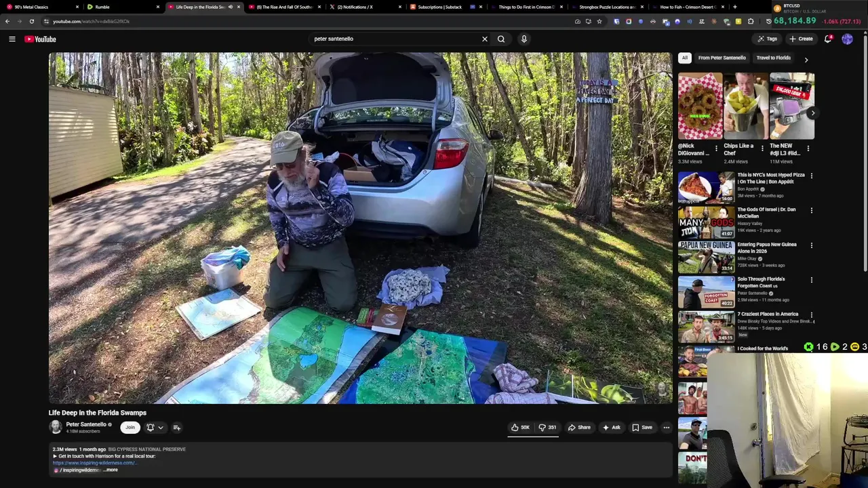Open Peter Santenello channel name link
Image resolution: width=868 pixels, height=488 pixels.
pyautogui.click(x=86, y=424)
